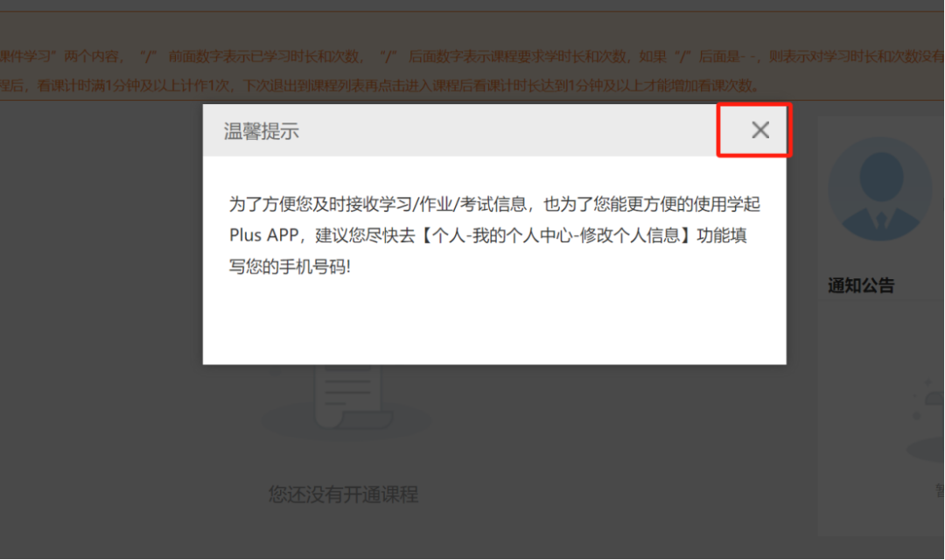The width and height of the screenshot is (945, 560).
Task: Click the dialog's first line 为了方便您及时接收学习
Action: [494, 205]
